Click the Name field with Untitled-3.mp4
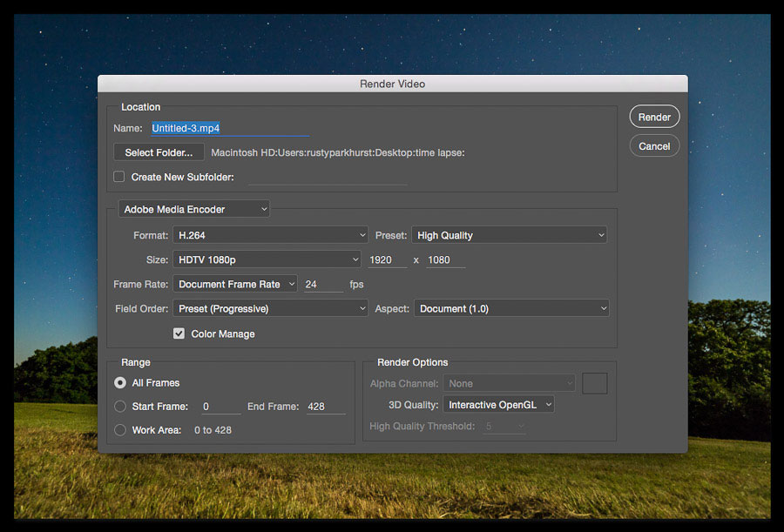Viewport: 784px width, 532px height. click(230, 128)
